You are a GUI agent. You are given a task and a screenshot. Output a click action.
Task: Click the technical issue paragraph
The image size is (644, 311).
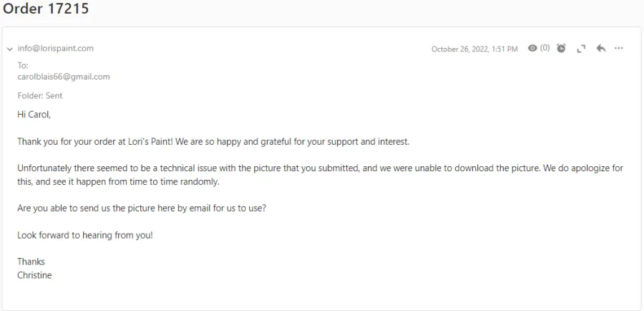321,175
